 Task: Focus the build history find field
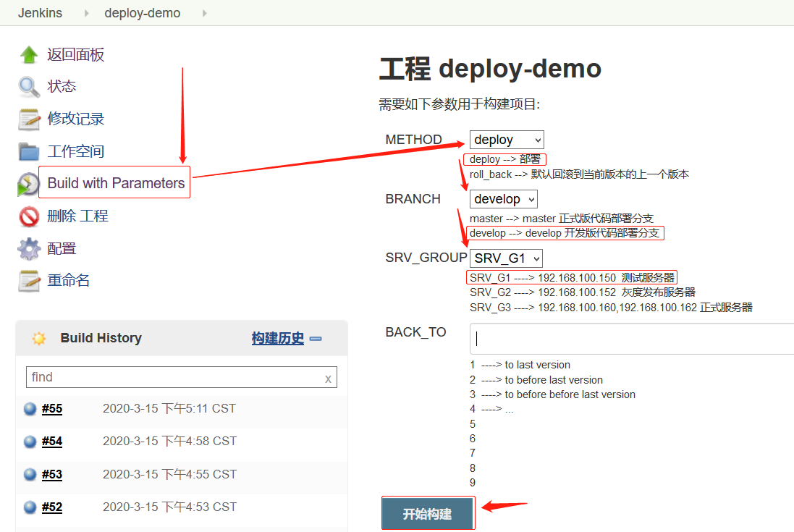click(x=181, y=377)
